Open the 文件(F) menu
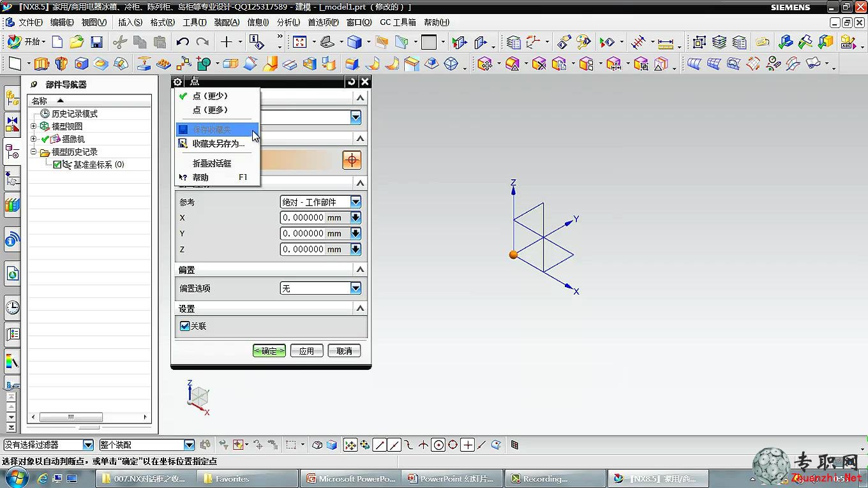868x488 pixels. click(x=31, y=22)
